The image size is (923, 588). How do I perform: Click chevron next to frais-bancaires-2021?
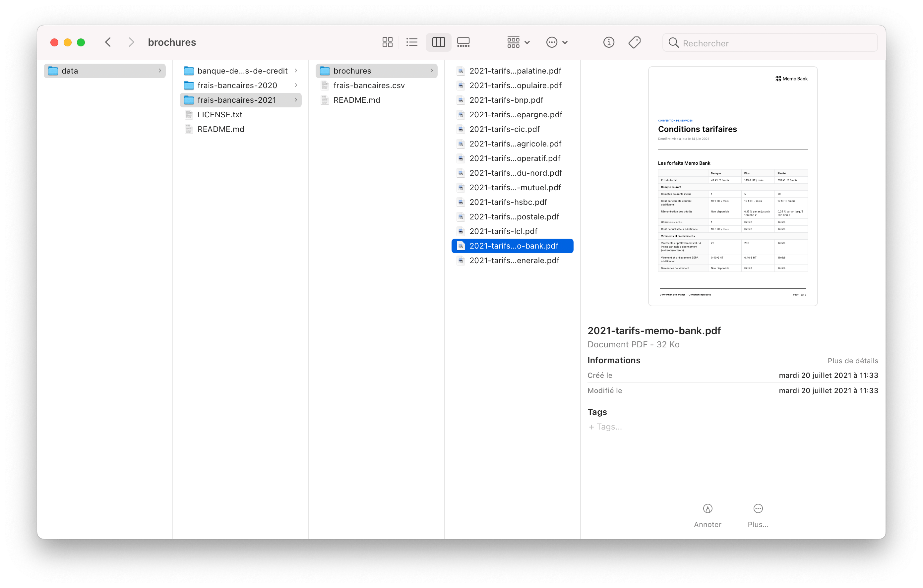(x=295, y=100)
